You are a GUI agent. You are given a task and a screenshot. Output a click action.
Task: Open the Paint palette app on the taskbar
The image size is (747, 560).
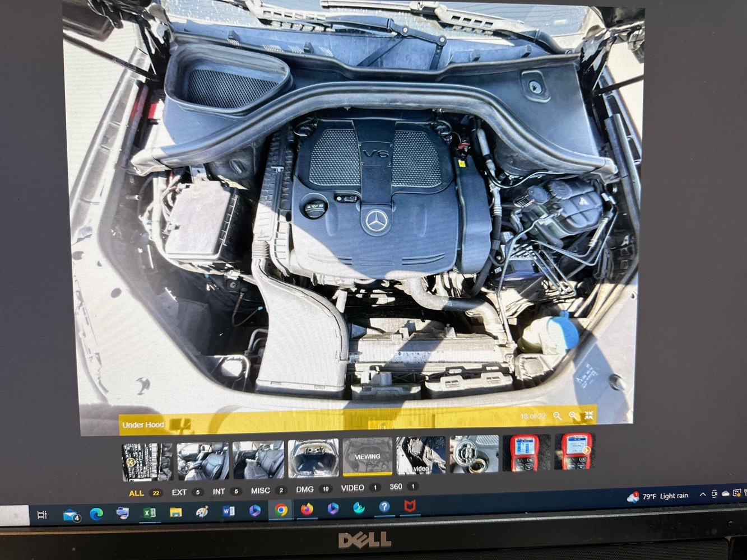tap(202, 511)
